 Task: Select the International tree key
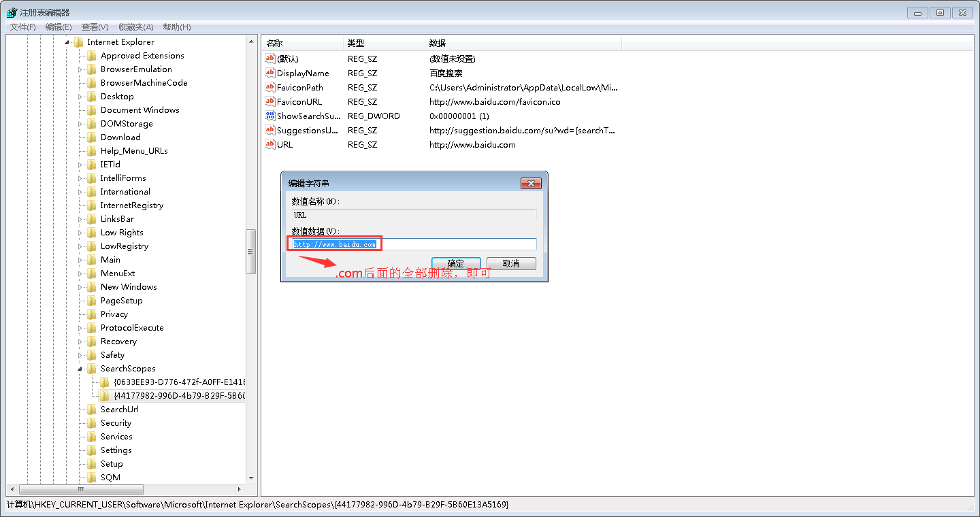pyautogui.click(x=125, y=192)
